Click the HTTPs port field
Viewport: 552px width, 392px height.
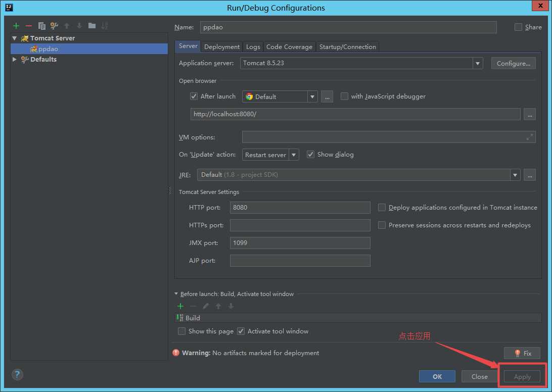tap(300, 225)
